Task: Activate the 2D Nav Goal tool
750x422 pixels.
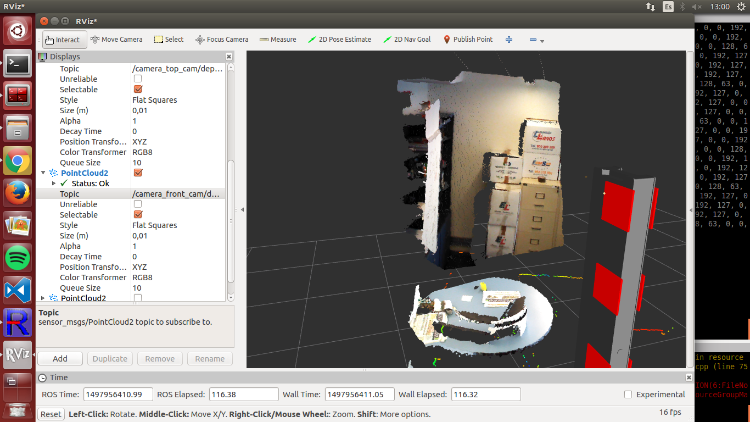Action: pyautogui.click(x=407, y=39)
